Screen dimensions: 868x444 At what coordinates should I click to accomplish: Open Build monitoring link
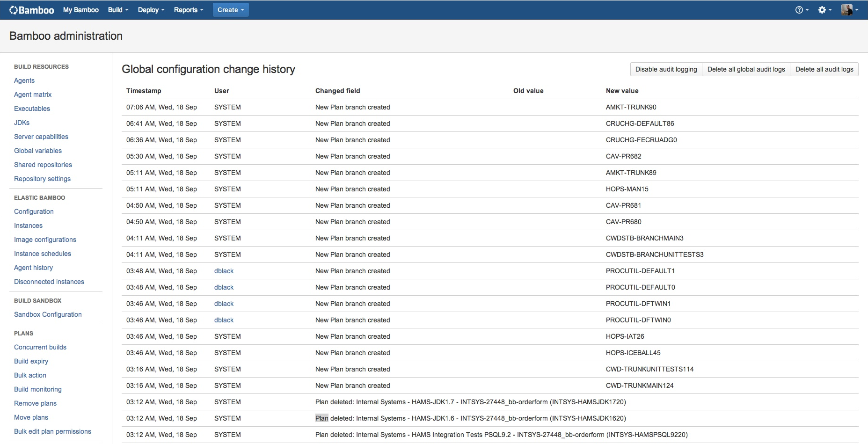[x=38, y=389]
